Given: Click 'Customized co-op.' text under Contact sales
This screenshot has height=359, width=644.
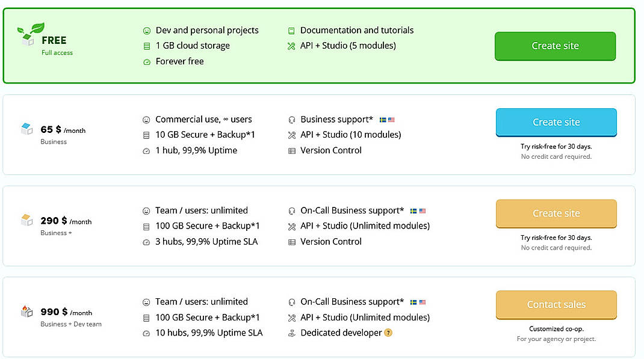Looking at the screenshot, I should 556,329.
